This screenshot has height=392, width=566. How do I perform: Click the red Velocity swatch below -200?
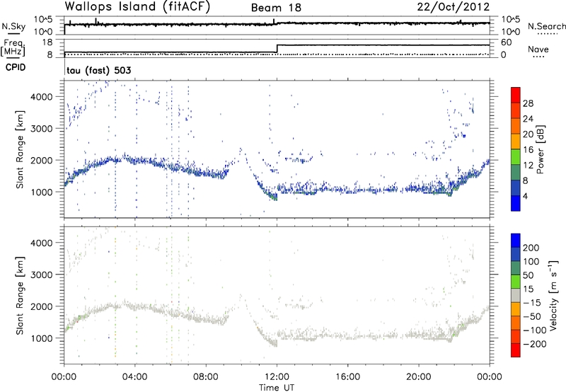(516, 350)
